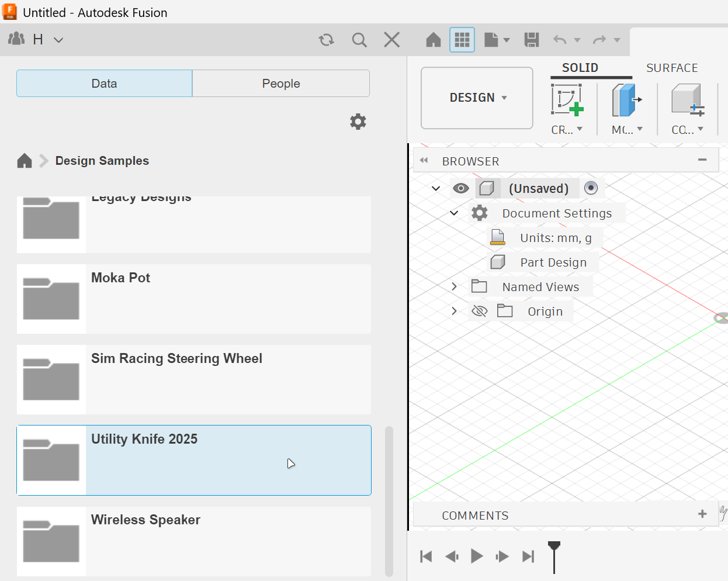The width and height of the screenshot is (728, 581).
Task: Switch to the SOLID tab
Action: (580, 68)
